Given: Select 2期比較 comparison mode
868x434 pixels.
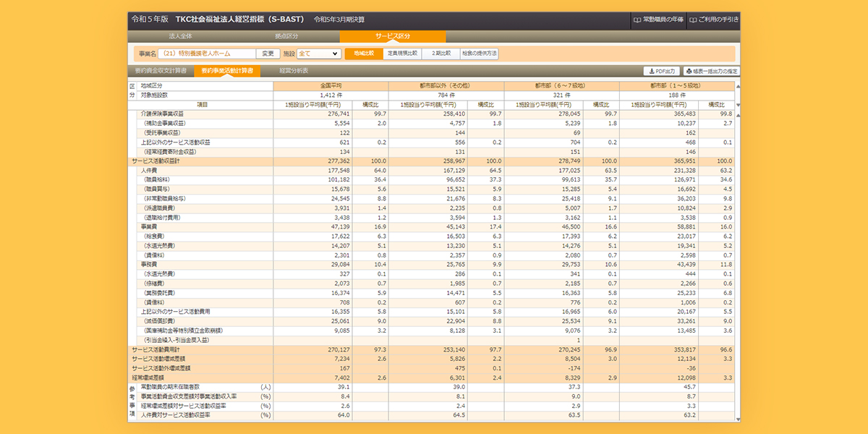Looking at the screenshot, I should [441, 54].
